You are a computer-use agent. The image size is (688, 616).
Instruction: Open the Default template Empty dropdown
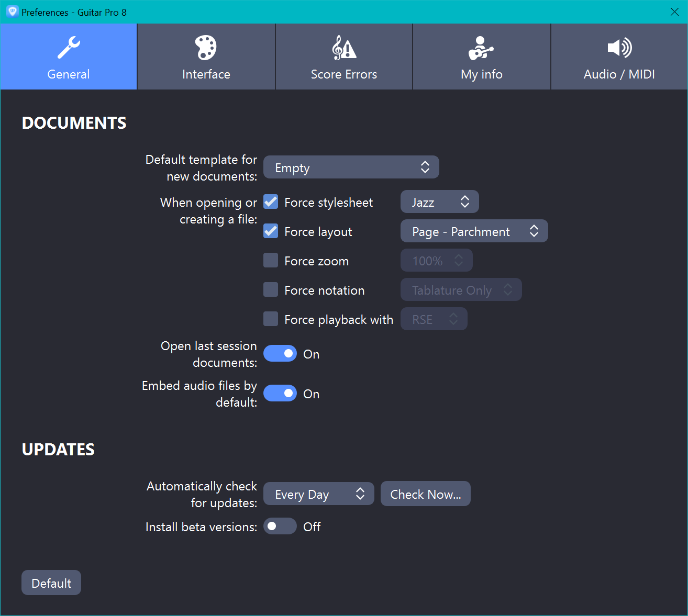coord(351,167)
